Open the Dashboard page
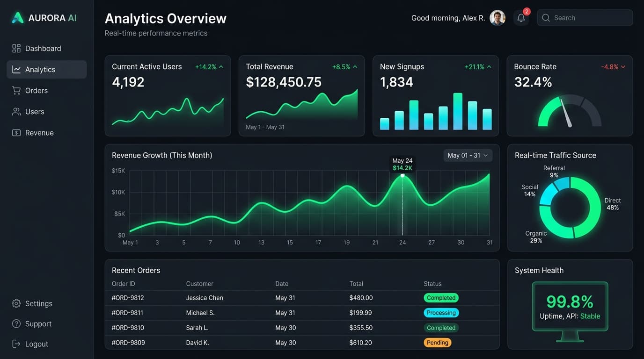 [47, 48]
